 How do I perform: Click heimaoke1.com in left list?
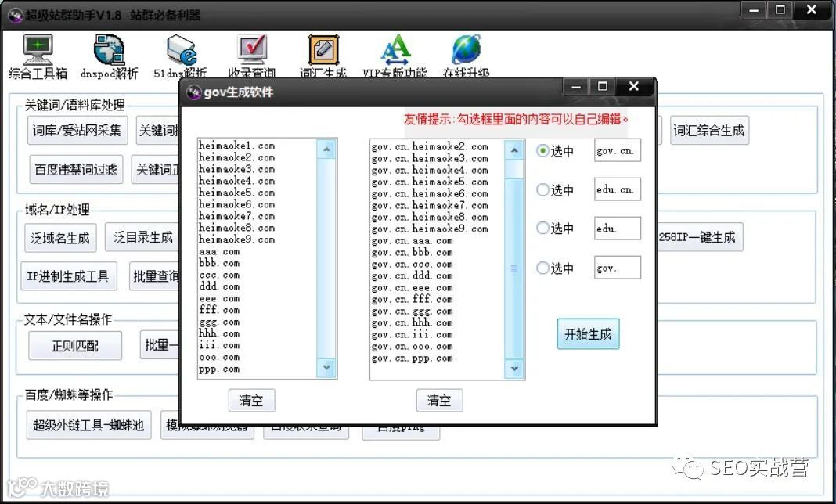pos(236,146)
